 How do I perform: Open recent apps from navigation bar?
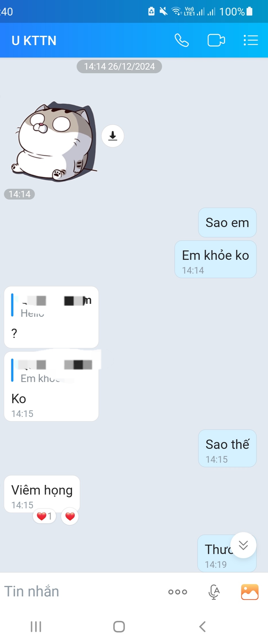36,627
